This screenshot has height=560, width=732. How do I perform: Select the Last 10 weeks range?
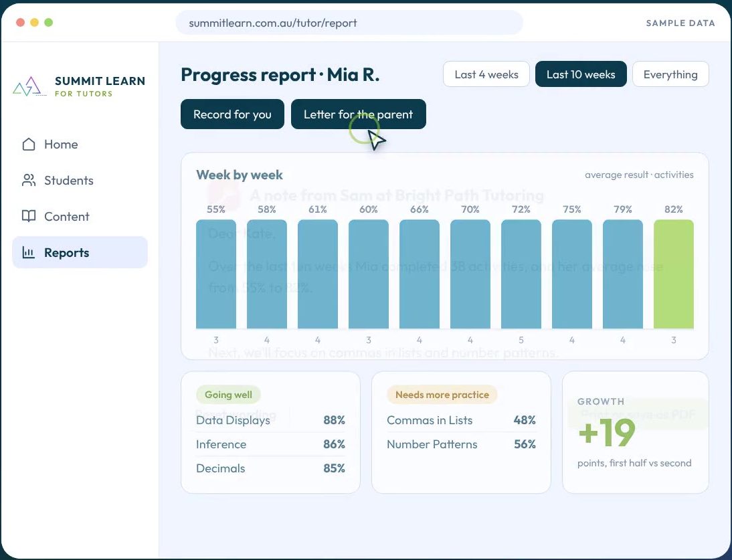[581, 74]
